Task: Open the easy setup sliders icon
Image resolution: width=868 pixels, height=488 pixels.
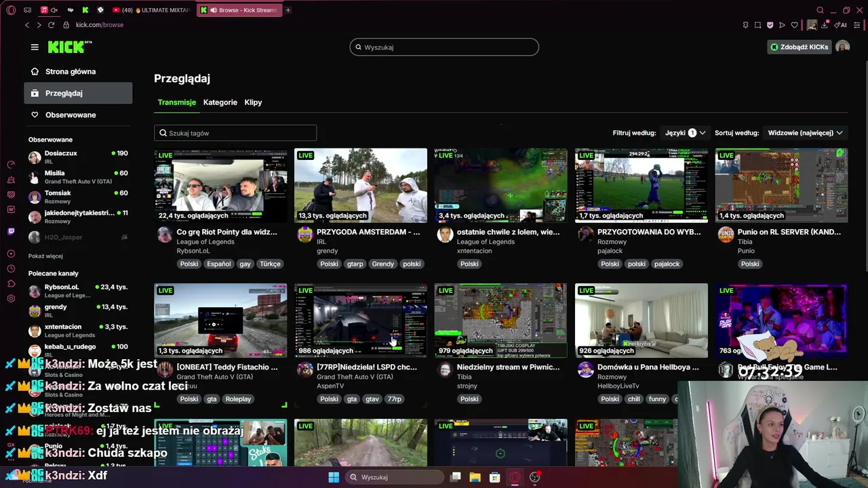Action: tap(859, 25)
